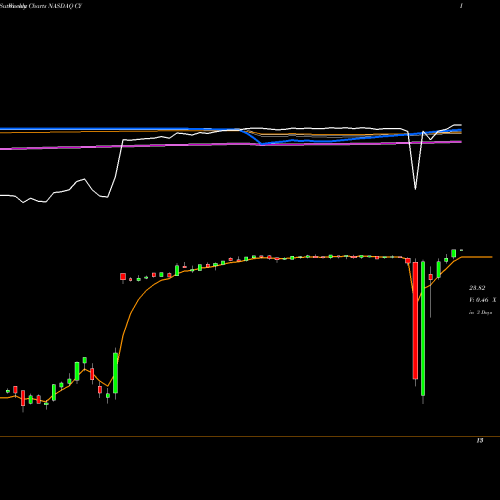The height and width of the screenshot is (500, 500).
Task: Click the price value 23.82
Action: pyautogui.click(x=477, y=288)
